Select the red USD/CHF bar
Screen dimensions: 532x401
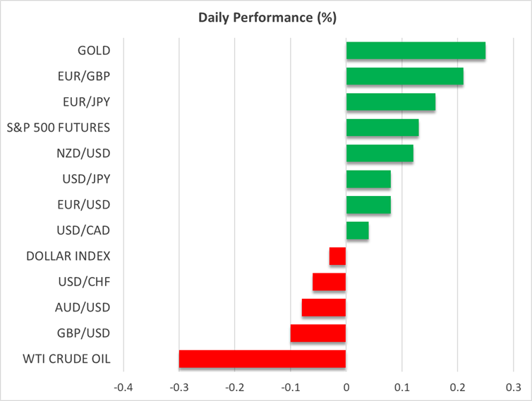tap(329, 282)
